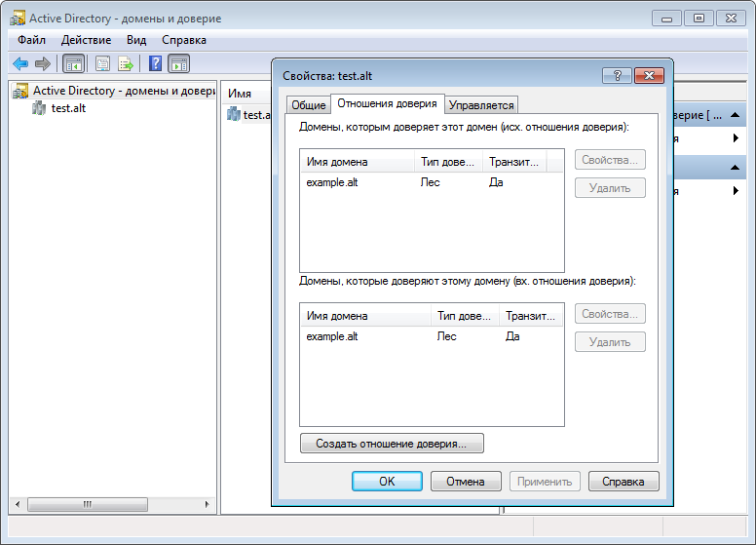Select test.alt node label in tree

click(68, 108)
